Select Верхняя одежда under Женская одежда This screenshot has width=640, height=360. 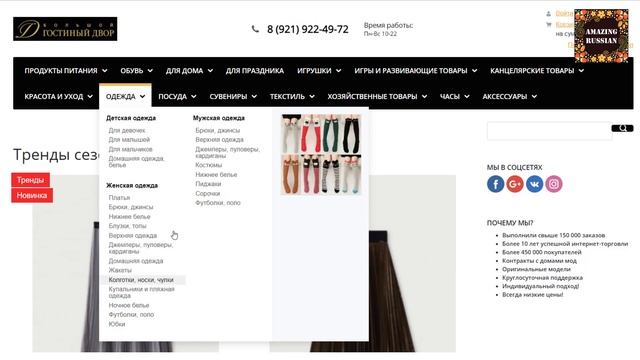click(x=133, y=236)
